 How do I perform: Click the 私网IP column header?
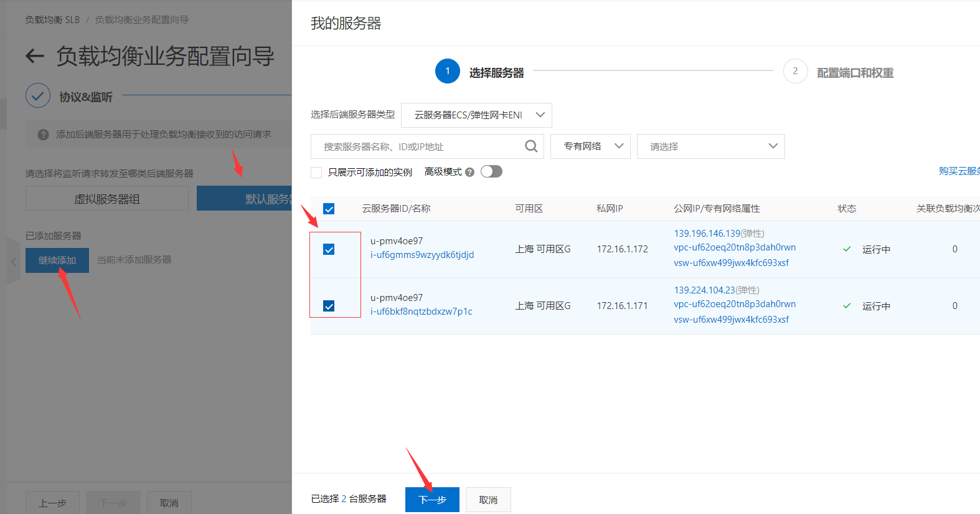pyautogui.click(x=610, y=209)
